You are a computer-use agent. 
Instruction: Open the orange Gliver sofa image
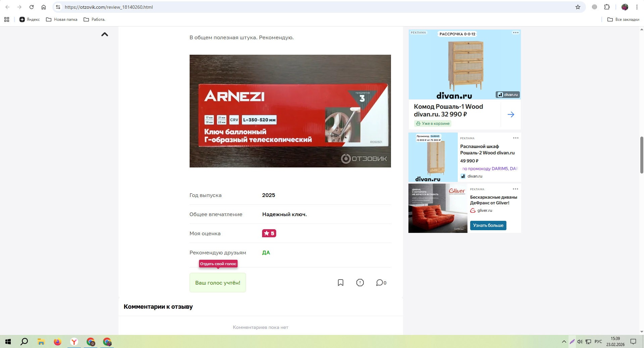click(438, 208)
